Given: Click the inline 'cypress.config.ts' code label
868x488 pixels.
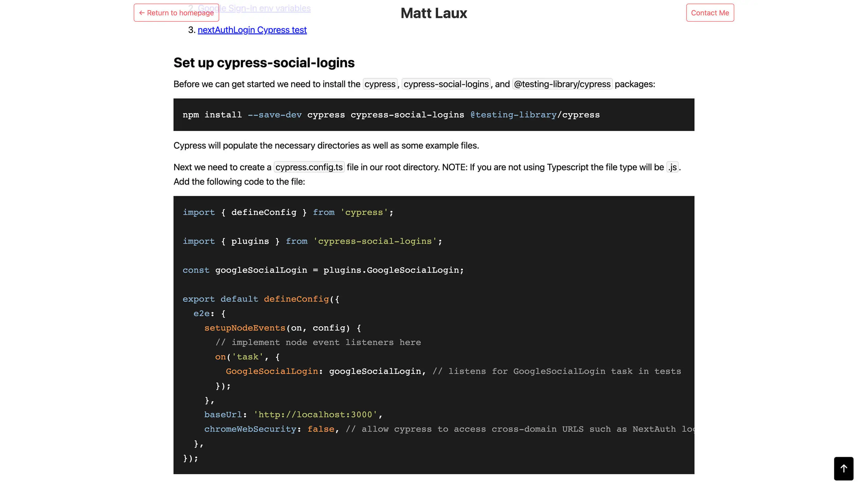Looking at the screenshot, I should click(309, 167).
